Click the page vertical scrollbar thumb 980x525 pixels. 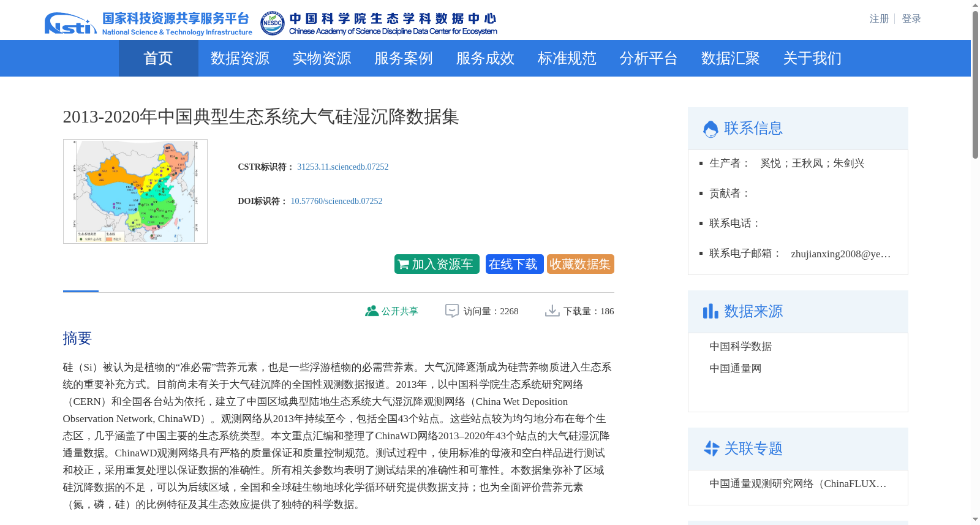coord(975,85)
